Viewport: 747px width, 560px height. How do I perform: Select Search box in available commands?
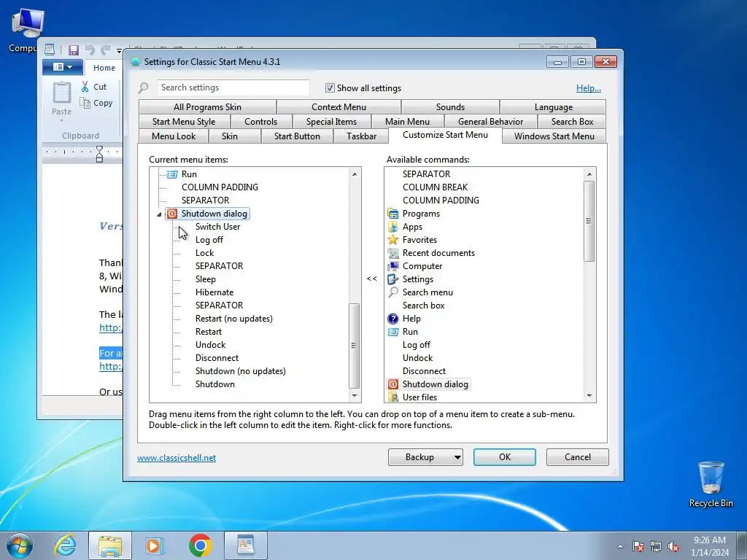pos(424,306)
